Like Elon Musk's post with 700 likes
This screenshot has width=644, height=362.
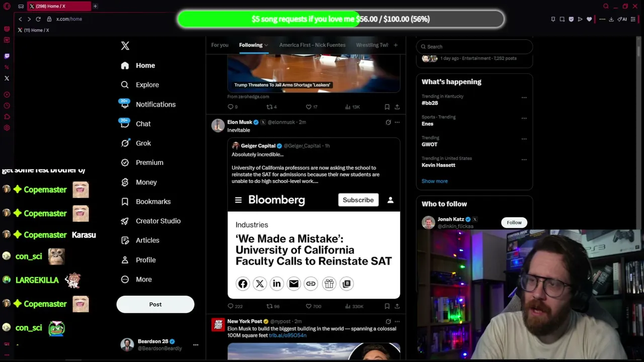[313, 306]
